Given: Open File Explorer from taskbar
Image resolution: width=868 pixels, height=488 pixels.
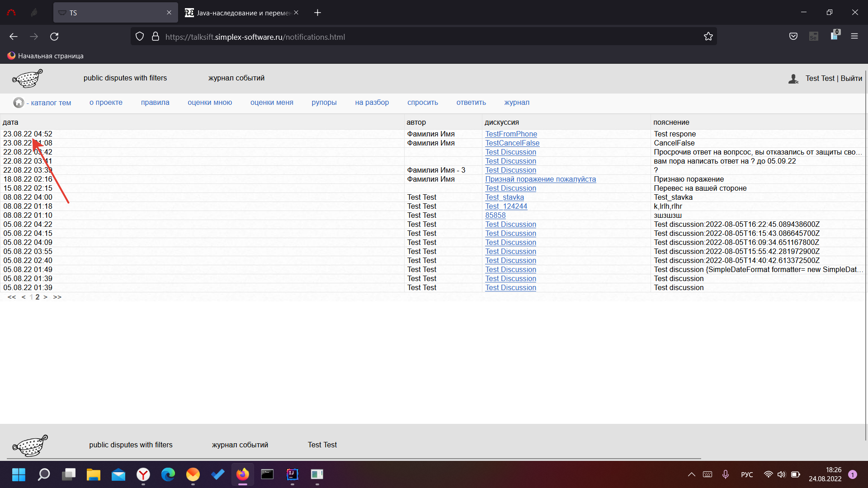Looking at the screenshot, I should click(x=94, y=474).
